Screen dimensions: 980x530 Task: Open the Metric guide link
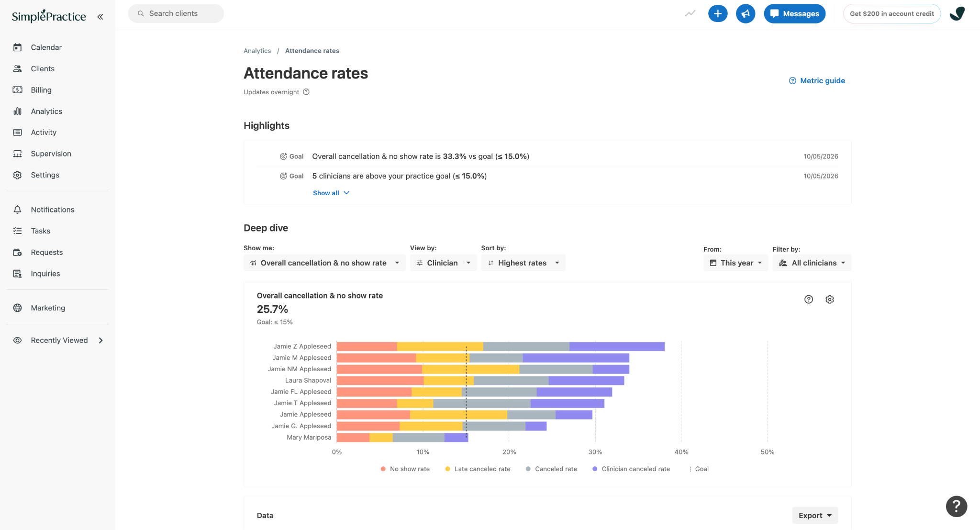click(817, 81)
